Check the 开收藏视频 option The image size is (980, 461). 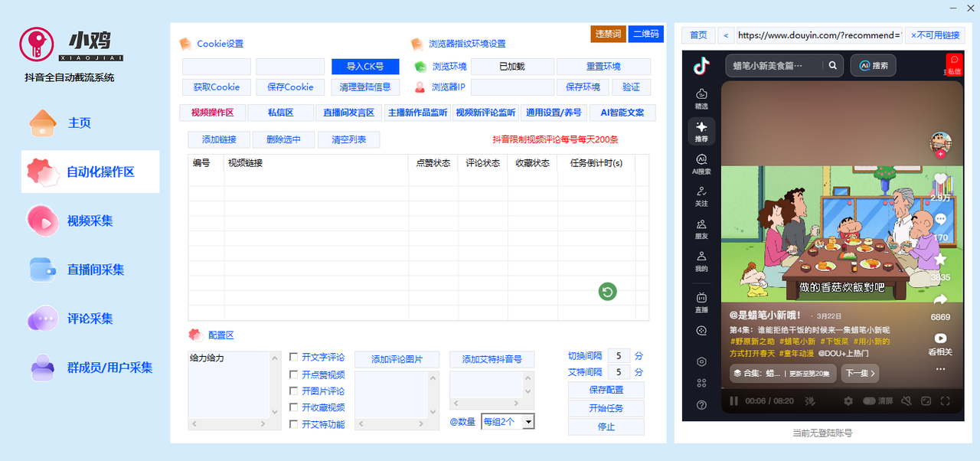(294, 407)
